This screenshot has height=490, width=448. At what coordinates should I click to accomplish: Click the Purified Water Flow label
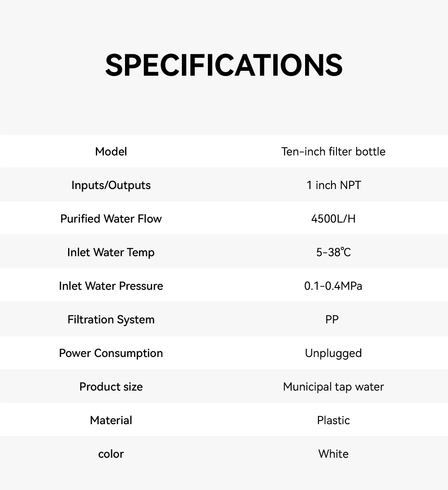pyautogui.click(x=111, y=219)
